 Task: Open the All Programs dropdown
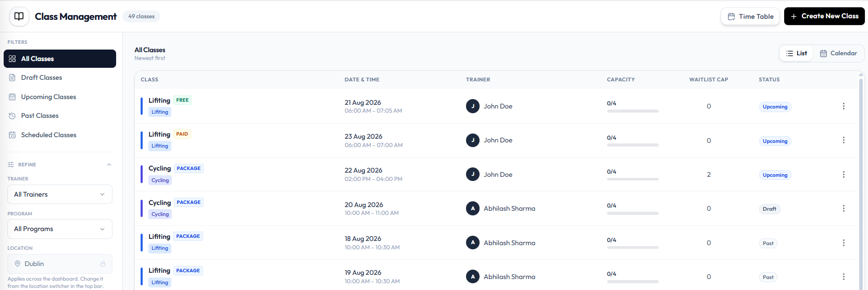(60, 229)
